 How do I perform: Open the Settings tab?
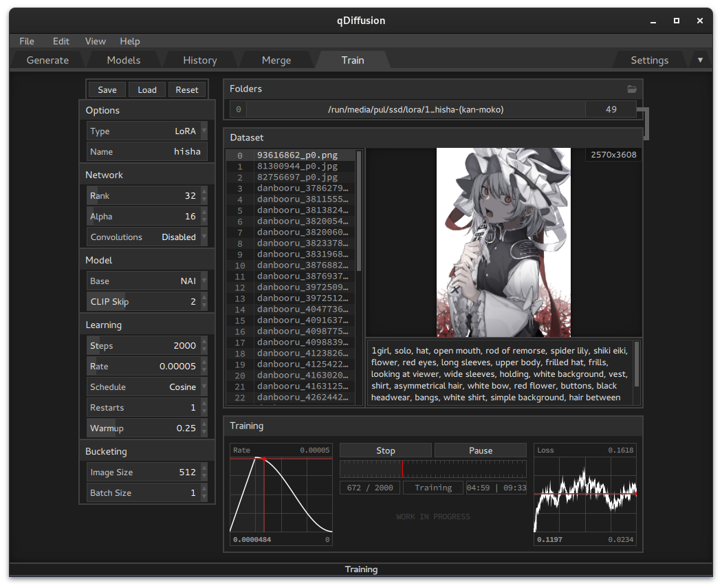[649, 61]
